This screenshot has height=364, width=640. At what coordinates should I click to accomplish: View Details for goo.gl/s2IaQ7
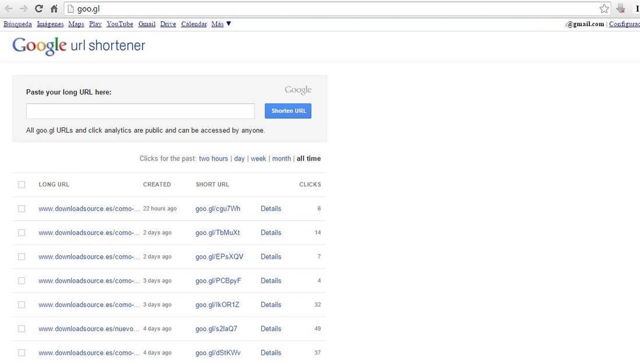pyautogui.click(x=271, y=329)
